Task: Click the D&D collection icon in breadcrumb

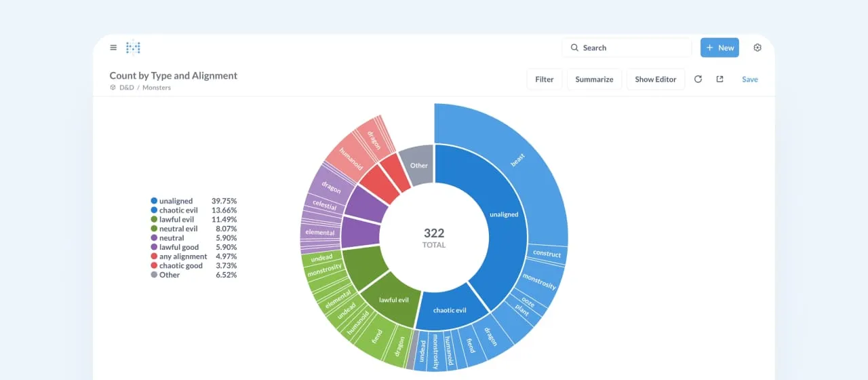Action: [x=113, y=88]
